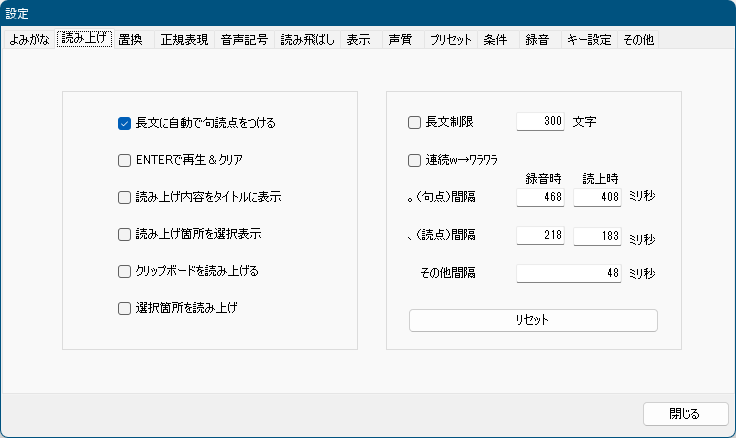The image size is (736, 438).
Task: Select the 読み上げ tab
Action: (x=84, y=38)
